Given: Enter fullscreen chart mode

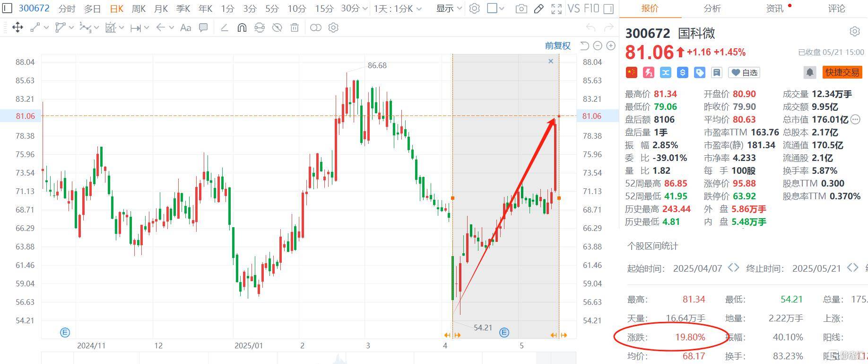Looking at the screenshot, I should point(556,9).
